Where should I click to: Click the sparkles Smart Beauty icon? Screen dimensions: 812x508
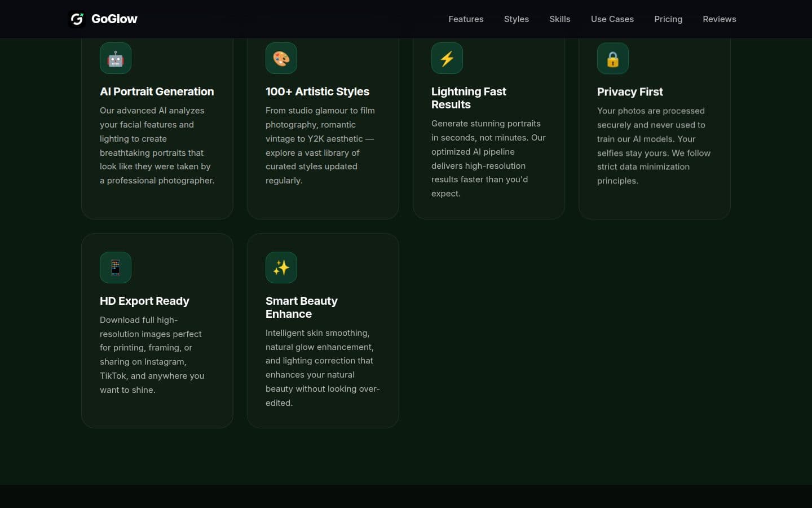pos(281,268)
